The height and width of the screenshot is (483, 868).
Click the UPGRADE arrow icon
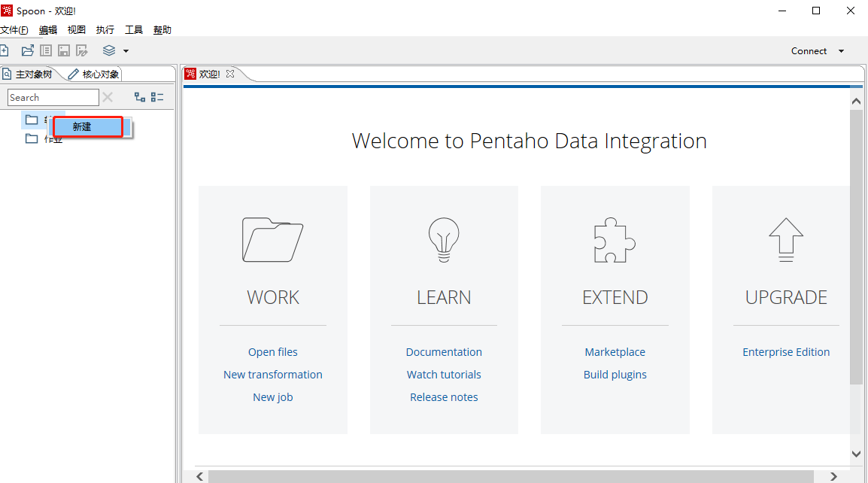tap(786, 240)
